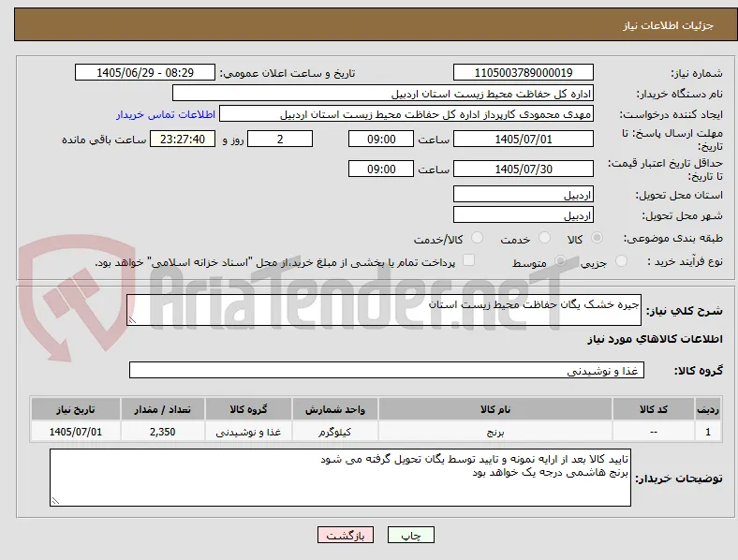
Task: Click the request creator field مهدی محمودی
Action: (406, 114)
